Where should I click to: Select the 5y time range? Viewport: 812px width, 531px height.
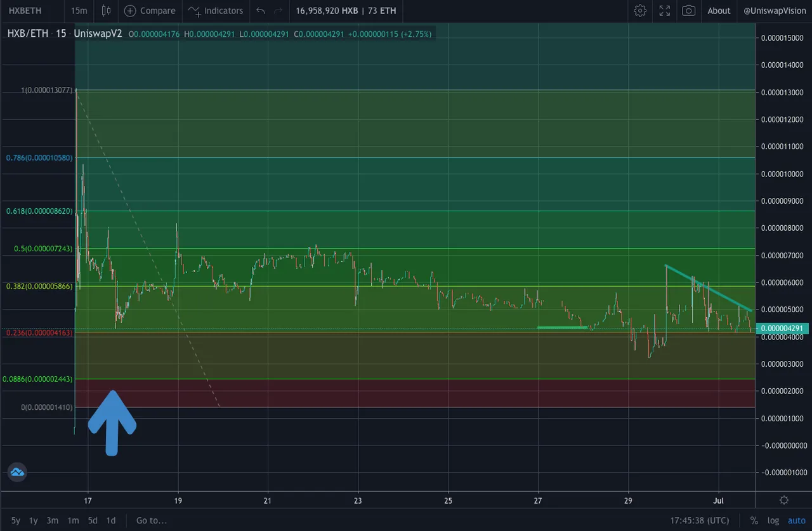coord(16,520)
